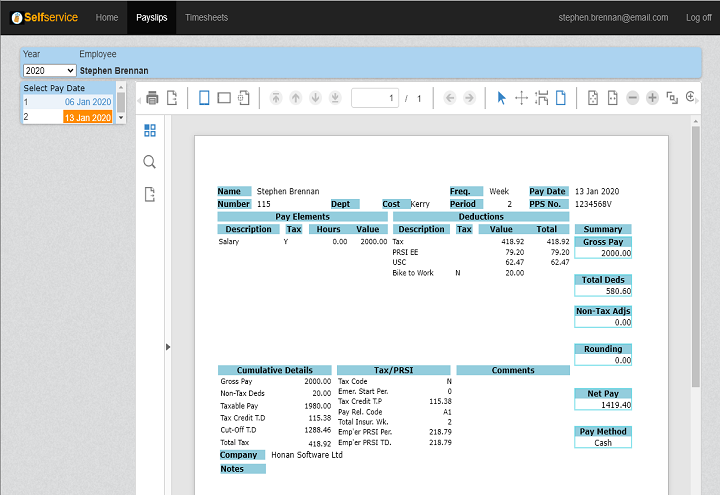Activate the pan (move) tool

(x=521, y=98)
